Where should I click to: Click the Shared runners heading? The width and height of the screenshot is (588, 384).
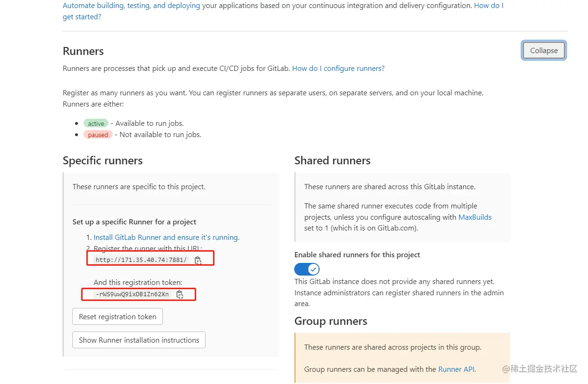[332, 161]
